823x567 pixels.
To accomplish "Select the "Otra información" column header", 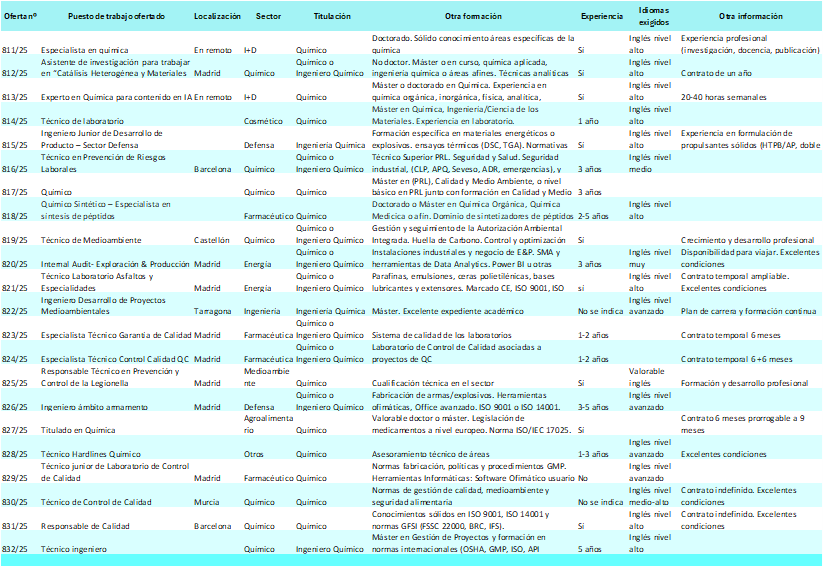I will 750,17.
